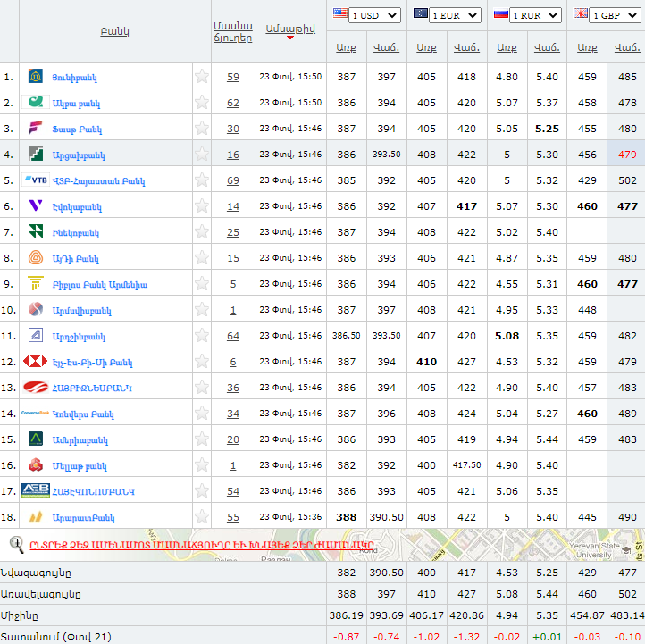Click the bold 410 EUR buy value for HSBC
Image resolution: width=645 pixels, height=644 pixels.
tap(426, 362)
